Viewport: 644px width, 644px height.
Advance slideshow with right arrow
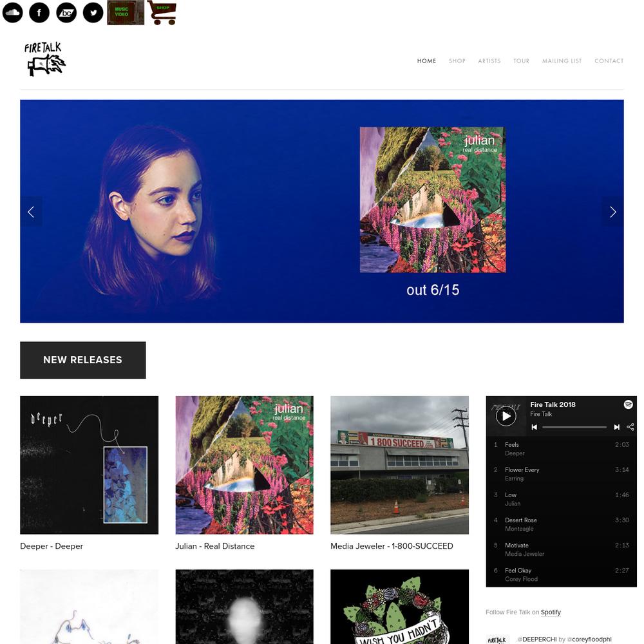[613, 212]
